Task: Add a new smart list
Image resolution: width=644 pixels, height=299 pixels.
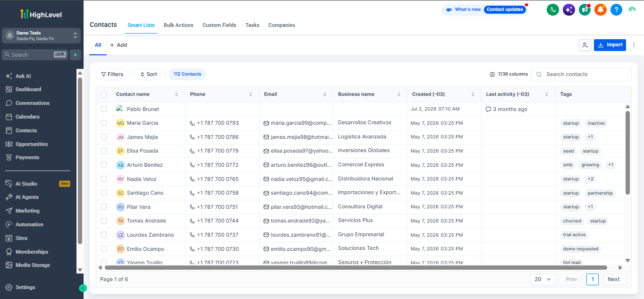Action: 119,45
